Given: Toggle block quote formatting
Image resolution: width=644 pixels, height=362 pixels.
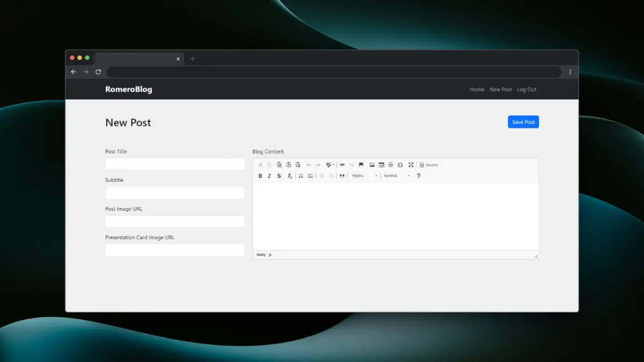Looking at the screenshot, I should (x=342, y=176).
